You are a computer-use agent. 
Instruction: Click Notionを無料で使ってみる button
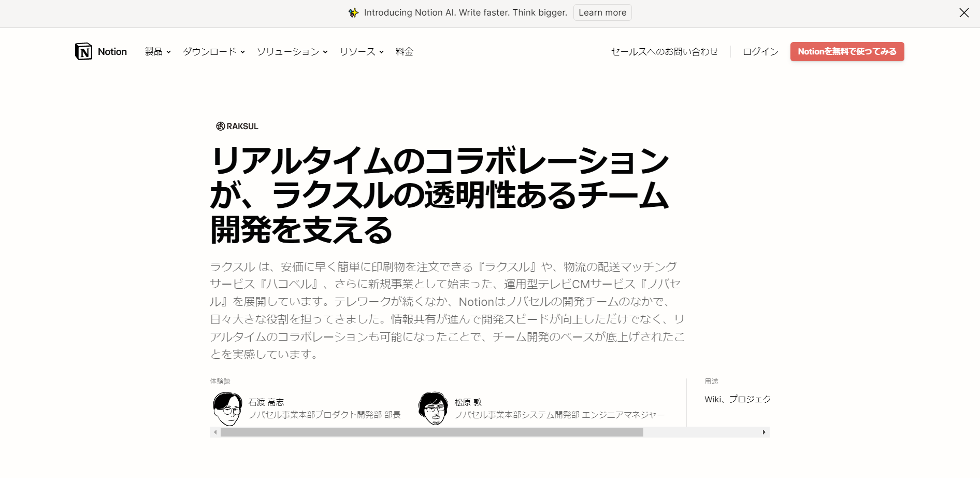(847, 51)
